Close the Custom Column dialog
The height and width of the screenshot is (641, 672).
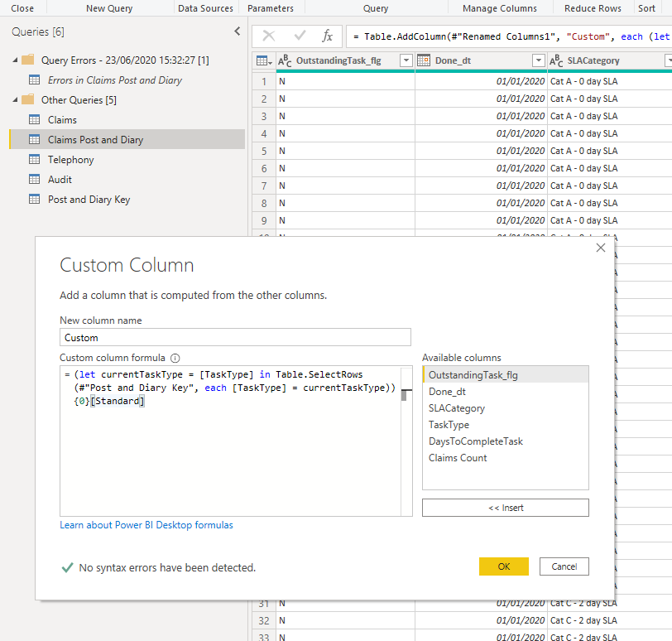601,248
